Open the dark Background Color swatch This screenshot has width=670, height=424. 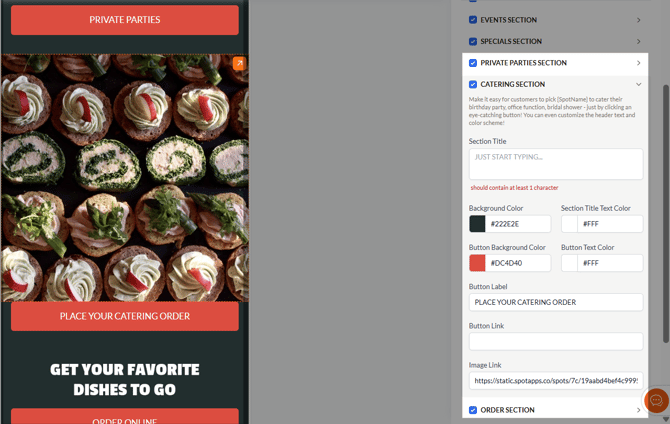(477, 224)
